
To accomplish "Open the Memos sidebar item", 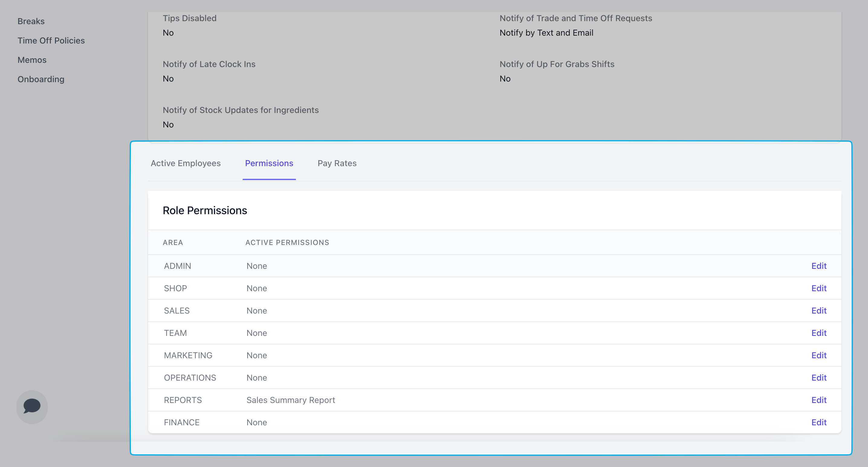I will pos(32,60).
